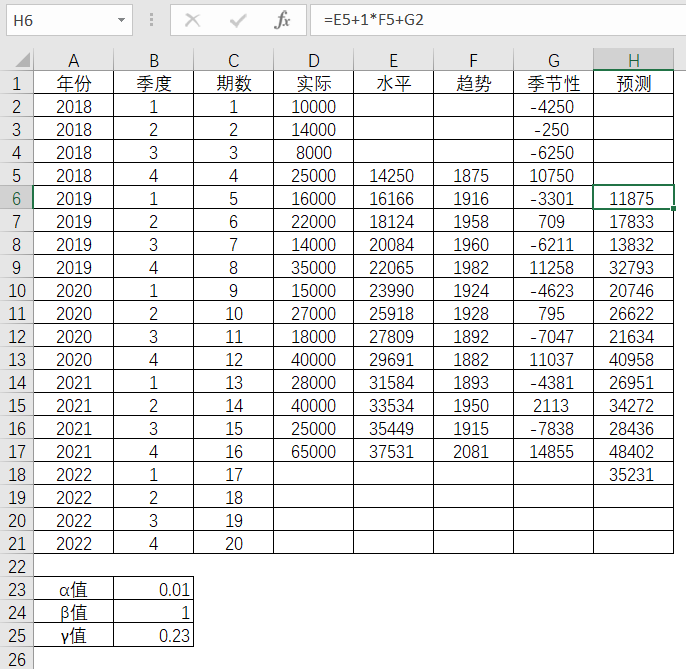
Task: Click the three-dot formula bar resize handle
Action: (151, 20)
